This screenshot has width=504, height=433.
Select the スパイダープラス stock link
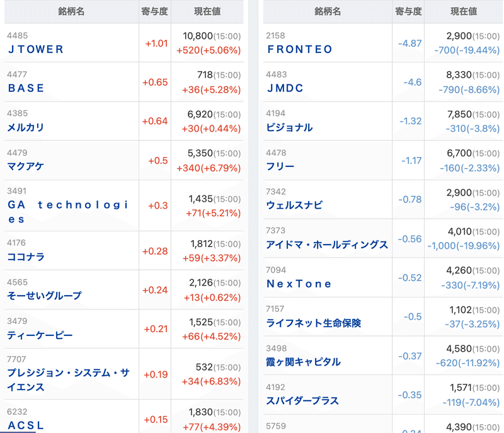coord(302,401)
